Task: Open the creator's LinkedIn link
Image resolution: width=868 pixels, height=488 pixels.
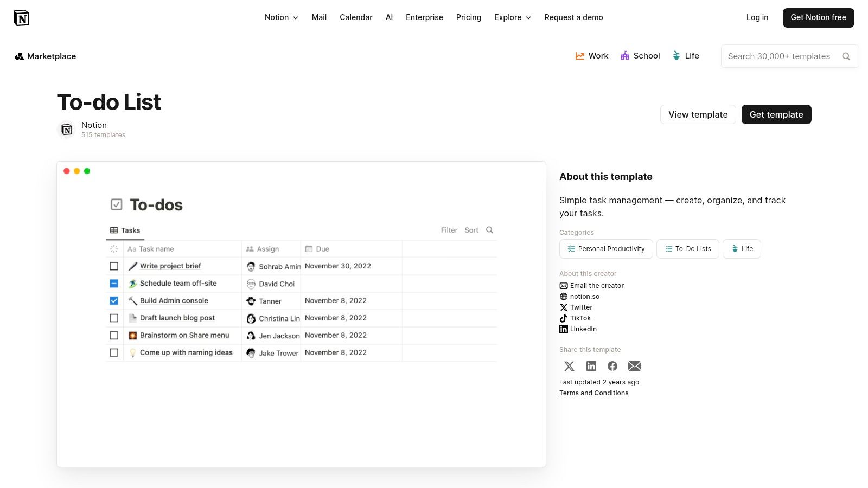Action: point(578,329)
